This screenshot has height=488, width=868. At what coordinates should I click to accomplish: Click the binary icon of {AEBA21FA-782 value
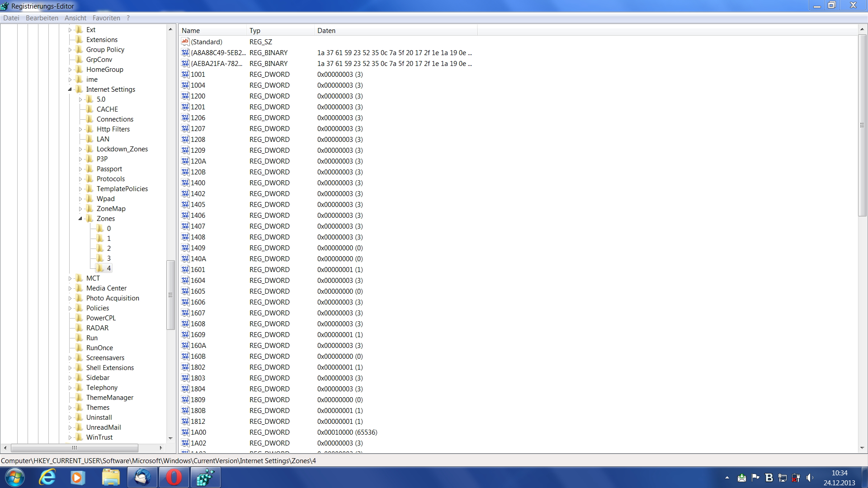click(x=185, y=63)
